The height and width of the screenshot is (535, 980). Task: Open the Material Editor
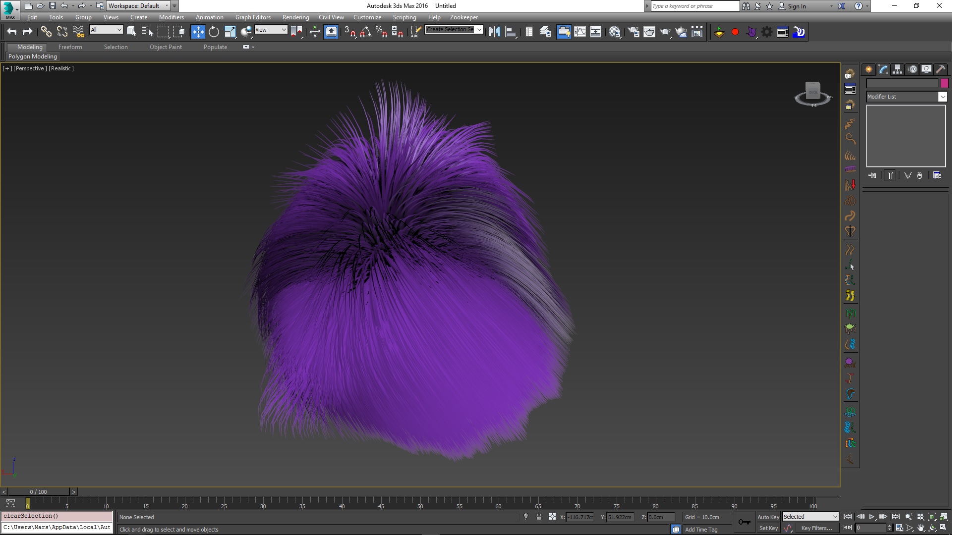pyautogui.click(x=615, y=32)
